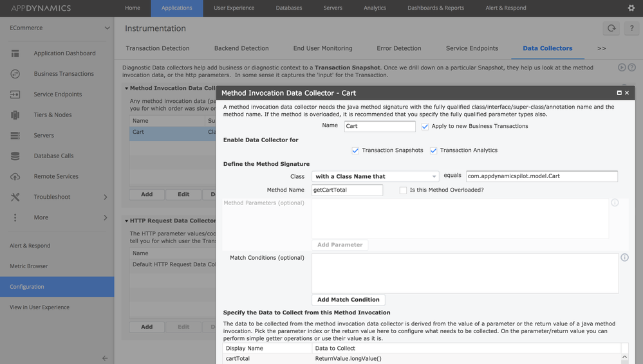
Task: Click the Add Parameter button
Action: click(x=340, y=245)
